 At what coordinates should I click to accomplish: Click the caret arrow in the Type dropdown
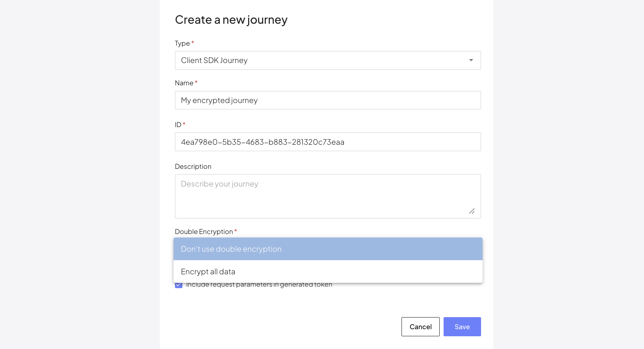(471, 60)
